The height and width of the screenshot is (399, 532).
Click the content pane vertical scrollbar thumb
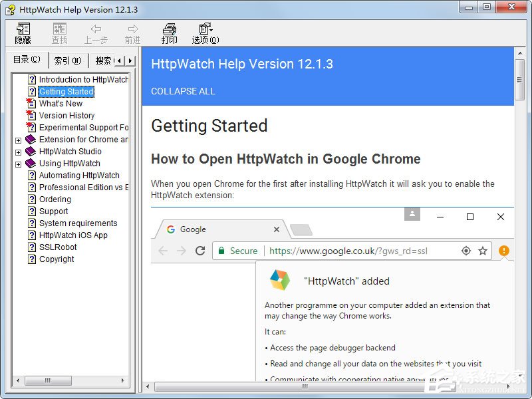coord(519,80)
